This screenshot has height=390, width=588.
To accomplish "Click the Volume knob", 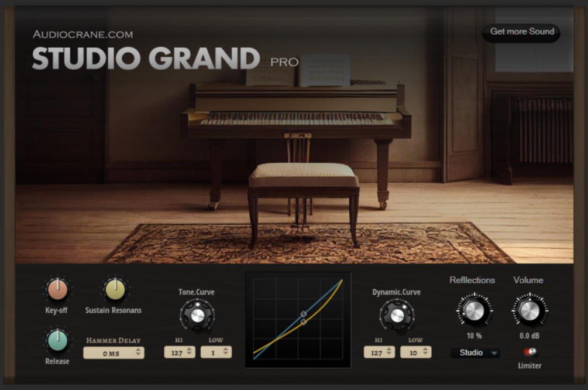I will 530,310.
